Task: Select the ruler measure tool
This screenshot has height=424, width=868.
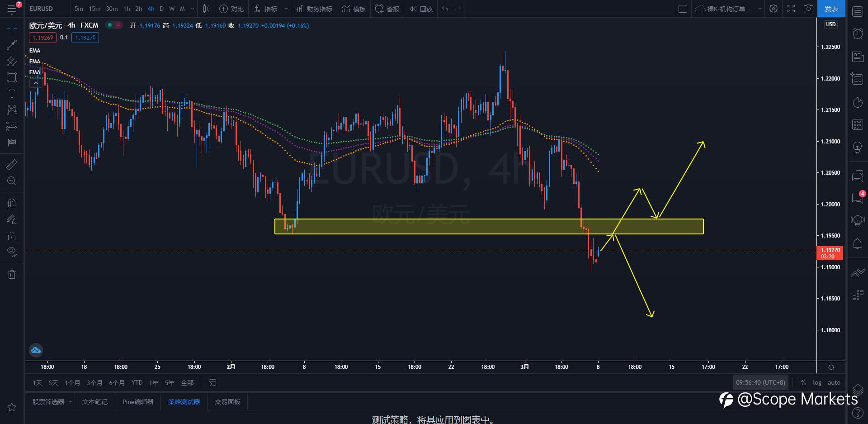Action: tap(12, 164)
